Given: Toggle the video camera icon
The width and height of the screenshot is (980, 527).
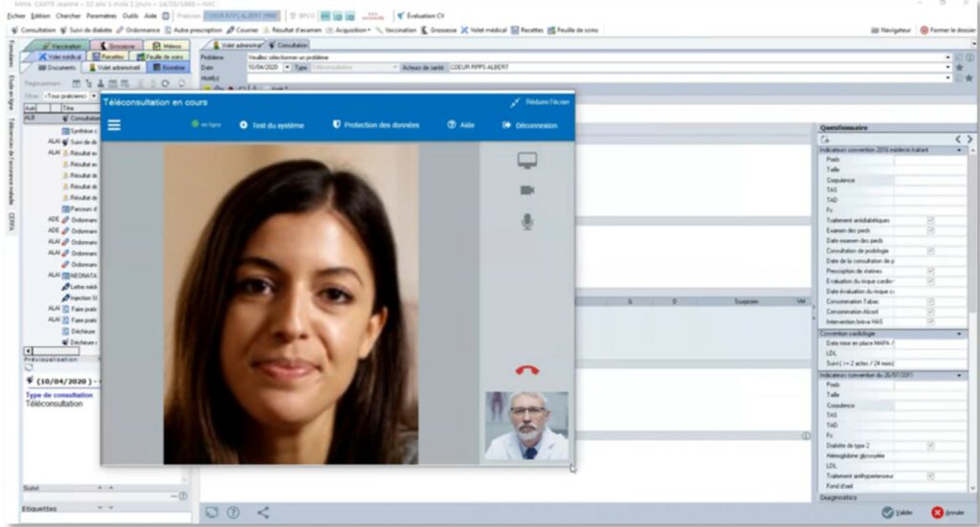Looking at the screenshot, I should (527, 189).
